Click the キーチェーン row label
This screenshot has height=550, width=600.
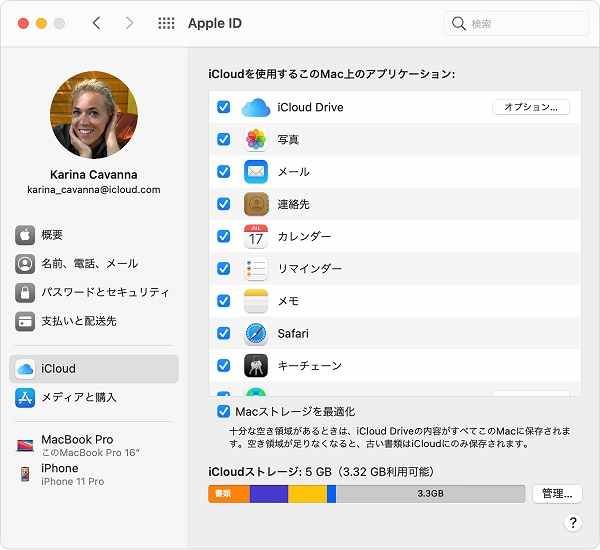310,366
